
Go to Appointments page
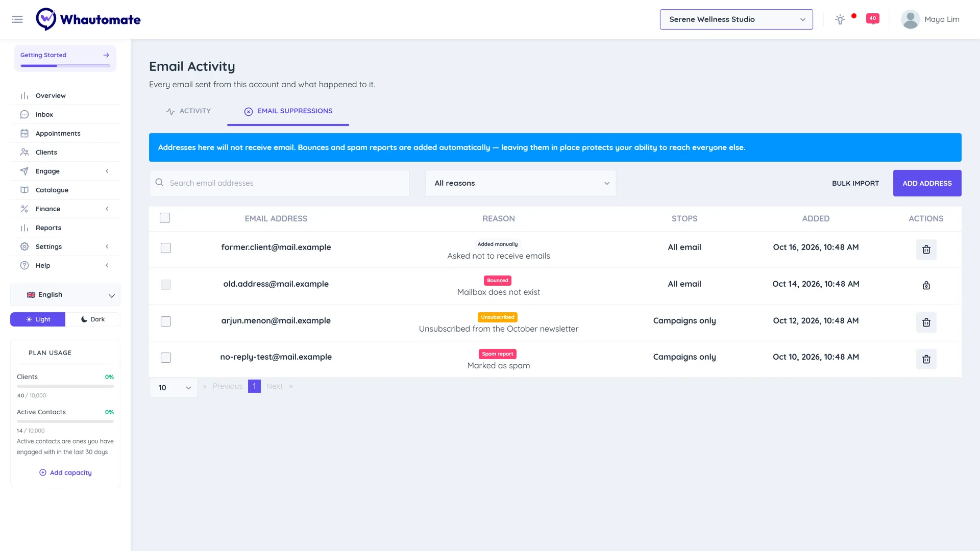(65, 133)
